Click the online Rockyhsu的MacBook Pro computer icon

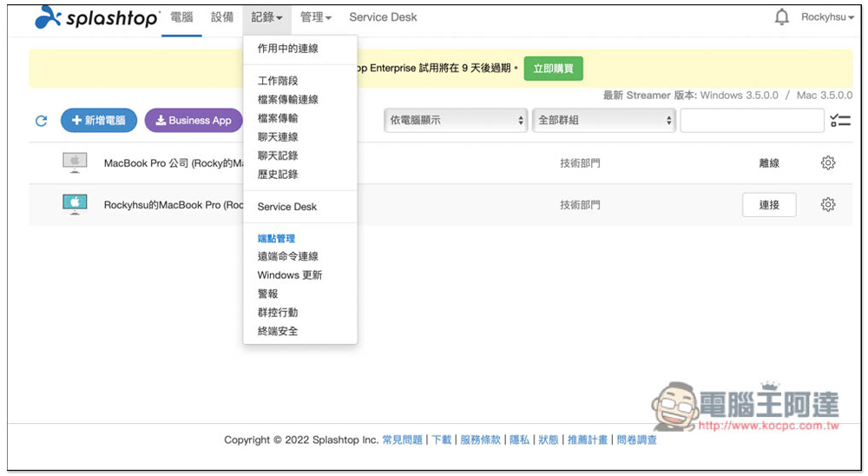(75, 204)
